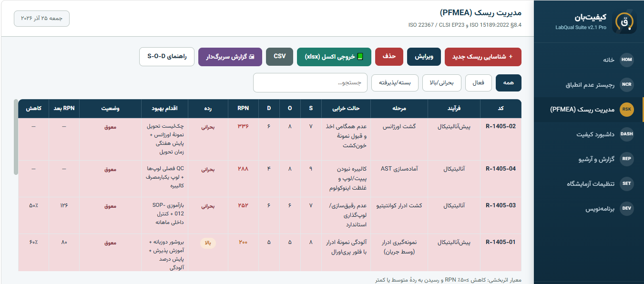The width and height of the screenshot is (644, 284).
Task: Click the NCR badge icon in the sidebar
Action: tap(627, 85)
